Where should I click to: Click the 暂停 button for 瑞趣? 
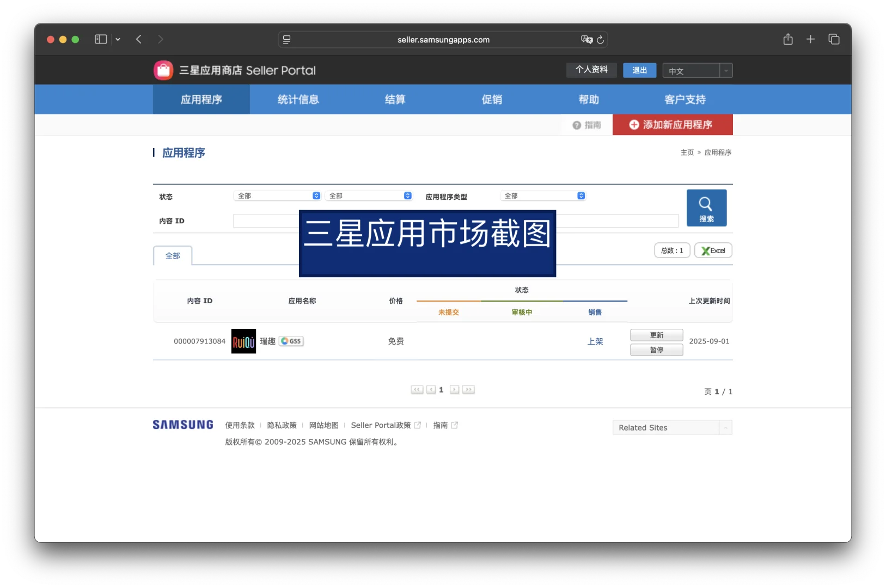[x=657, y=350]
